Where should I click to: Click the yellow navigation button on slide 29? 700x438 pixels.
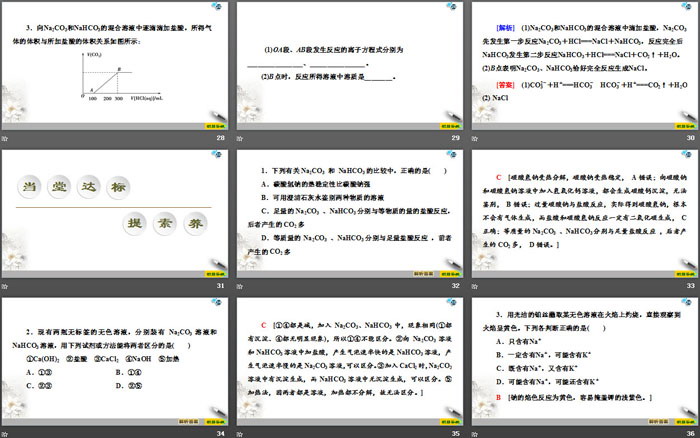[450, 126]
